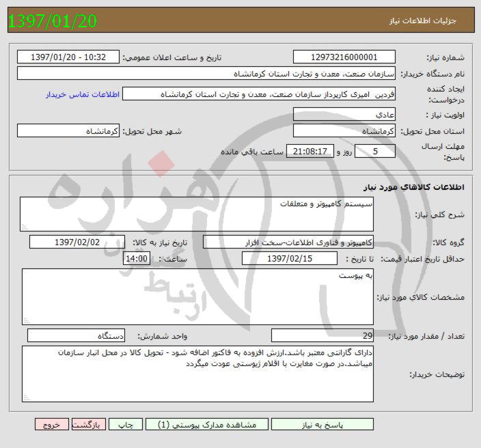Click the remaining time field 21:08:17

click(310, 151)
